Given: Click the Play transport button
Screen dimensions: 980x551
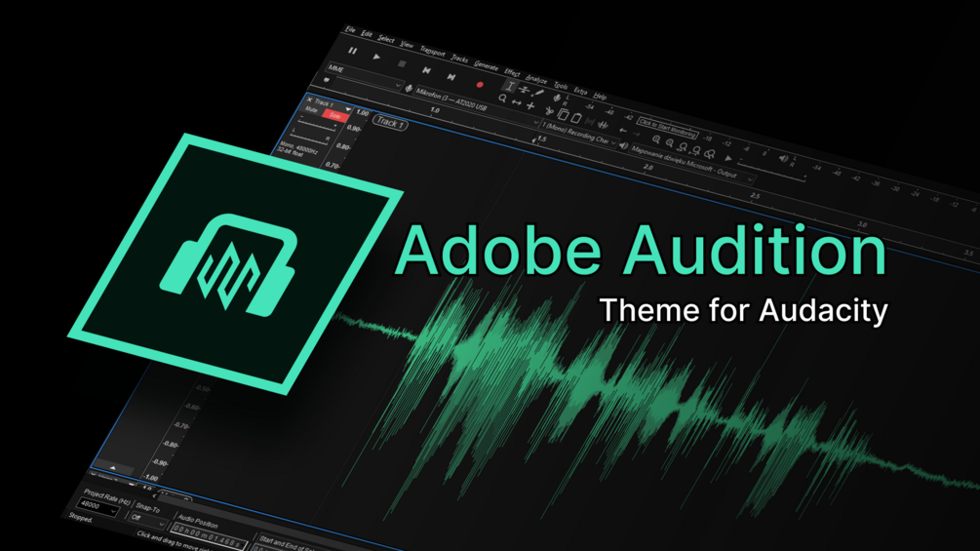Looking at the screenshot, I should click(376, 57).
